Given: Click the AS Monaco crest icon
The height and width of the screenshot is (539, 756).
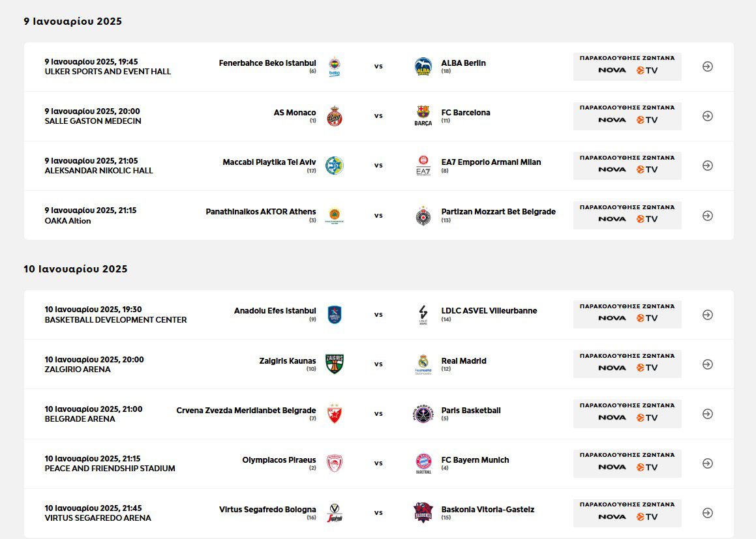Looking at the screenshot, I should [335, 116].
